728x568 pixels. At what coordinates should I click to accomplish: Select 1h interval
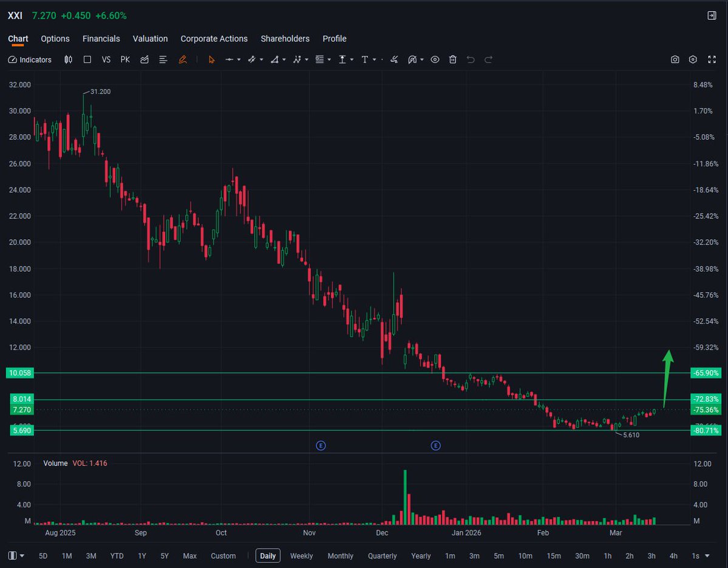pyautogui.click(x=607, y=555)
